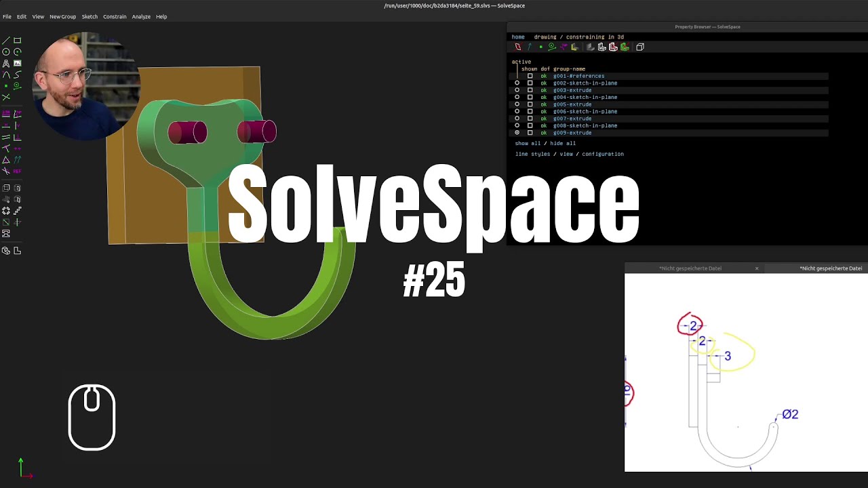
Task: Select the tangent arc tool
Action: tap(6, 75)
